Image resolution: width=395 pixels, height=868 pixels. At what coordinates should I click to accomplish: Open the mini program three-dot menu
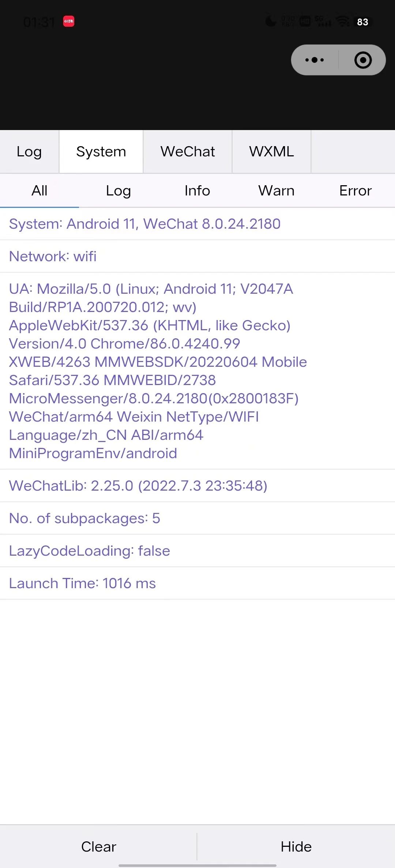pyautogui.click(x=315, y=60)
